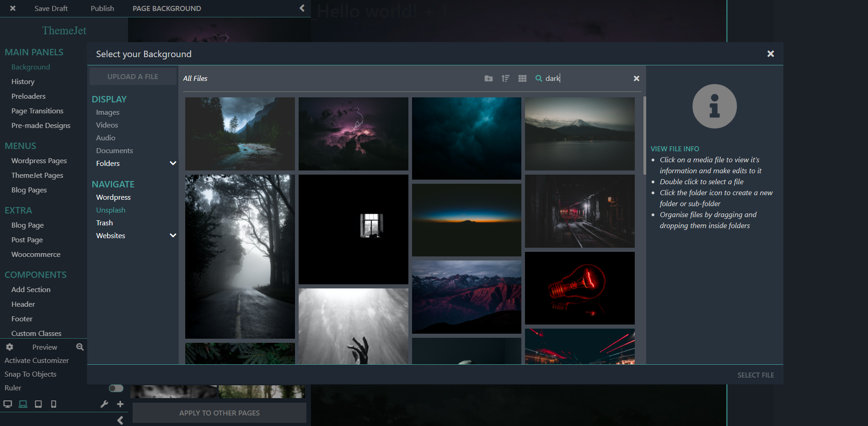The image size is (868, 426).
Task: Open the settings gear beside Preview
Action: [x=10, y=346]
